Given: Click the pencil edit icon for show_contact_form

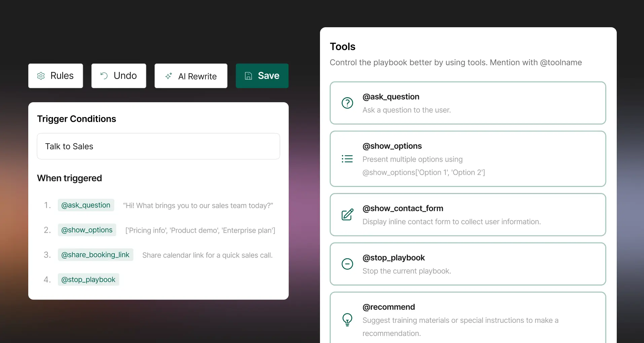Looking at the screenshot, I should (347, 215).
